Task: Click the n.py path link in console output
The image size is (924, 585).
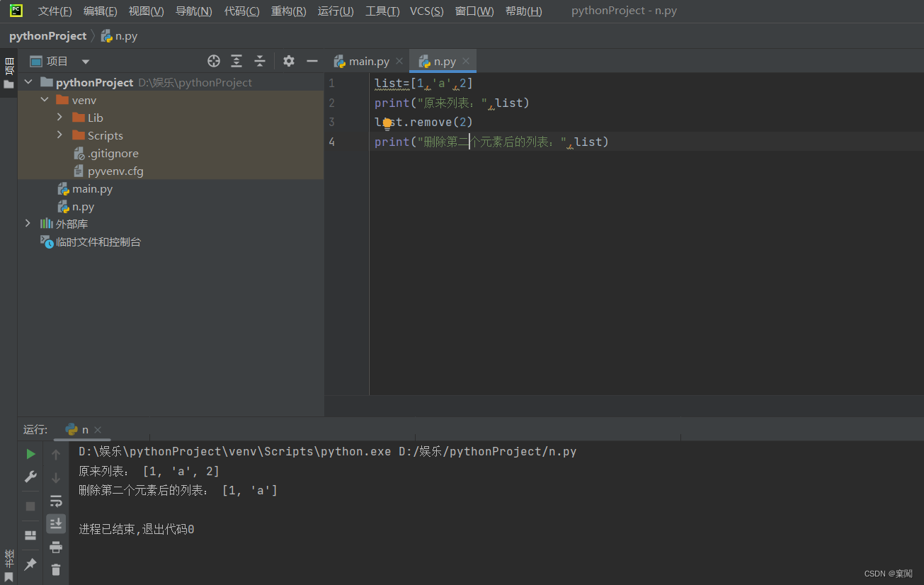Action: pos(488,451)
